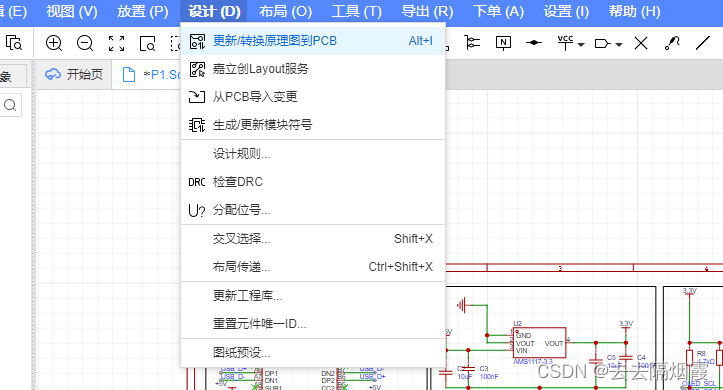Place a net label with the N icon
This screenshot has height=390, width=723.
coord(503,43)
